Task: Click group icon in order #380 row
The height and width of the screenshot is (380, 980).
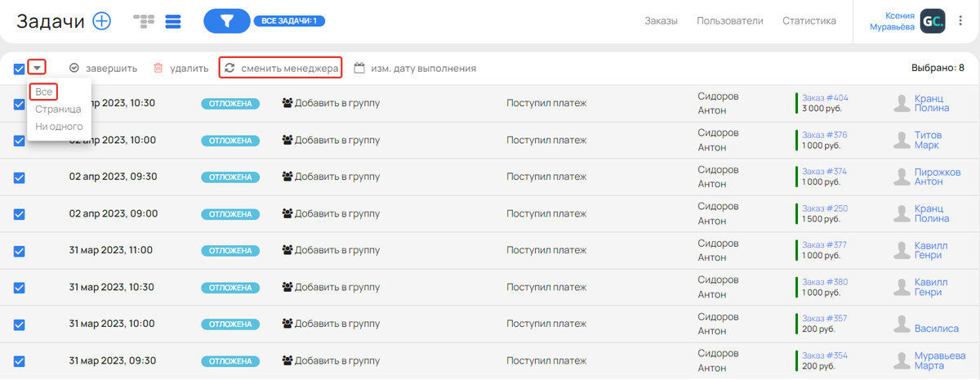Action: [287, 287]
